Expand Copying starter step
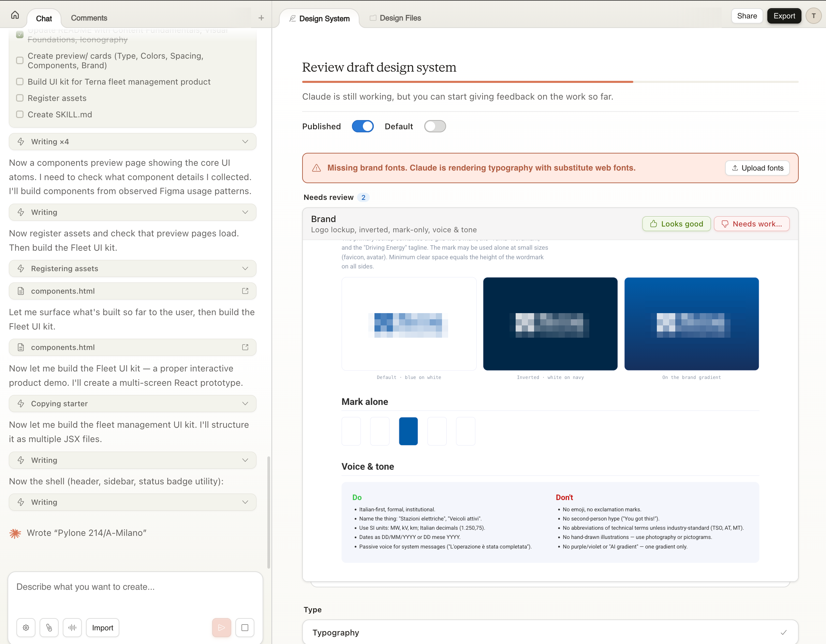The height and width of the screenshot is (644, 826). coord(132,403)
